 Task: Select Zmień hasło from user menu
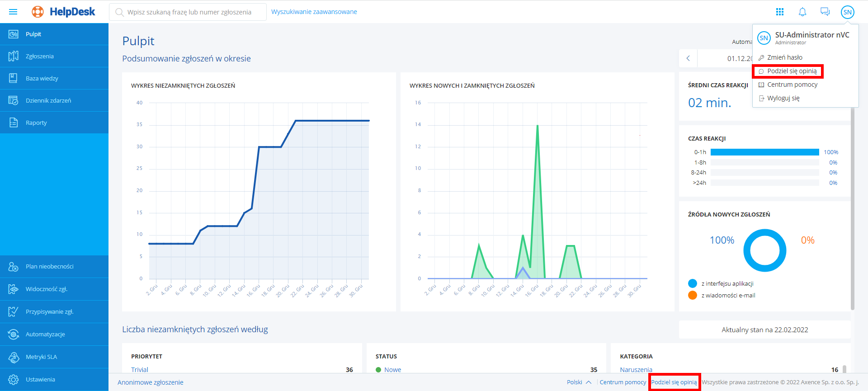click(785, 57)
